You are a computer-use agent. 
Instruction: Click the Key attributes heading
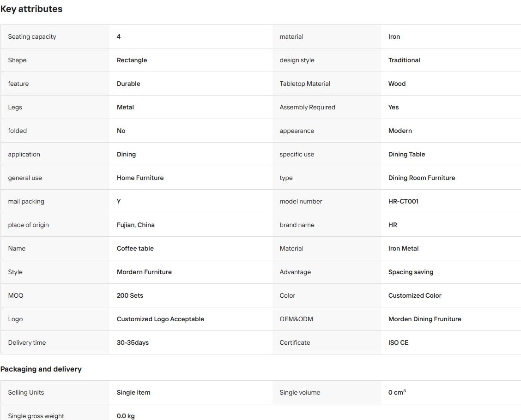point(31,9)
